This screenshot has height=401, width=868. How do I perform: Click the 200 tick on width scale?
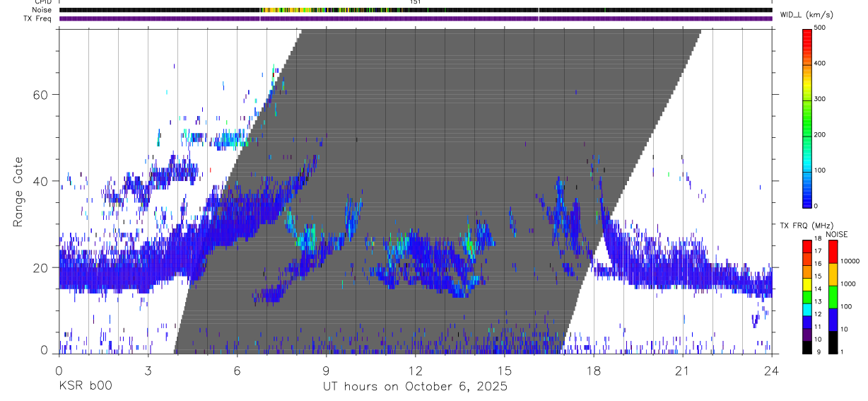pos(821,135)
